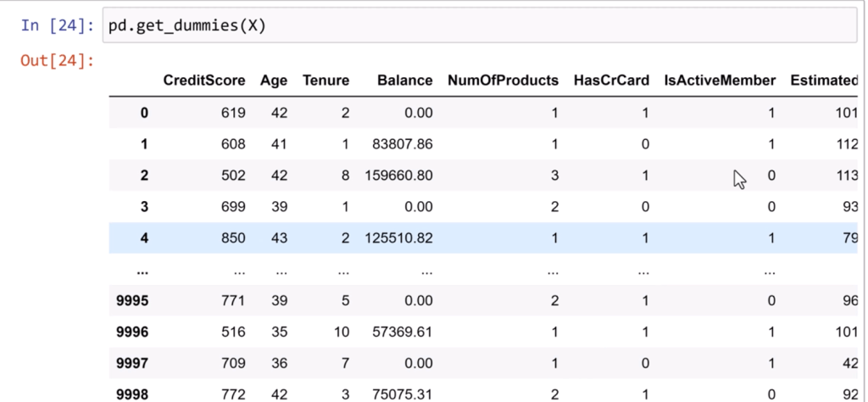Click the HasCrCard column header
Image resolution: width=868 pixels, height=402 pixels.
611,81
